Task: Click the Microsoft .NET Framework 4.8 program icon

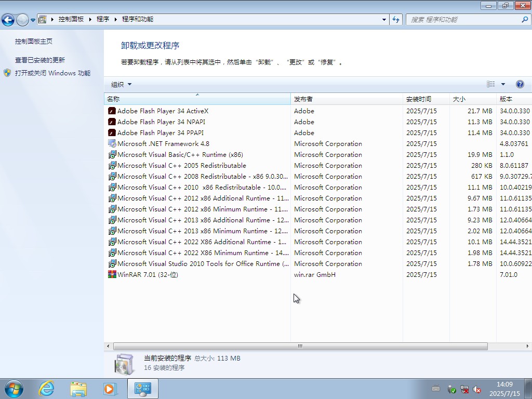Action: pyautogui.click(x=112, y=143)
